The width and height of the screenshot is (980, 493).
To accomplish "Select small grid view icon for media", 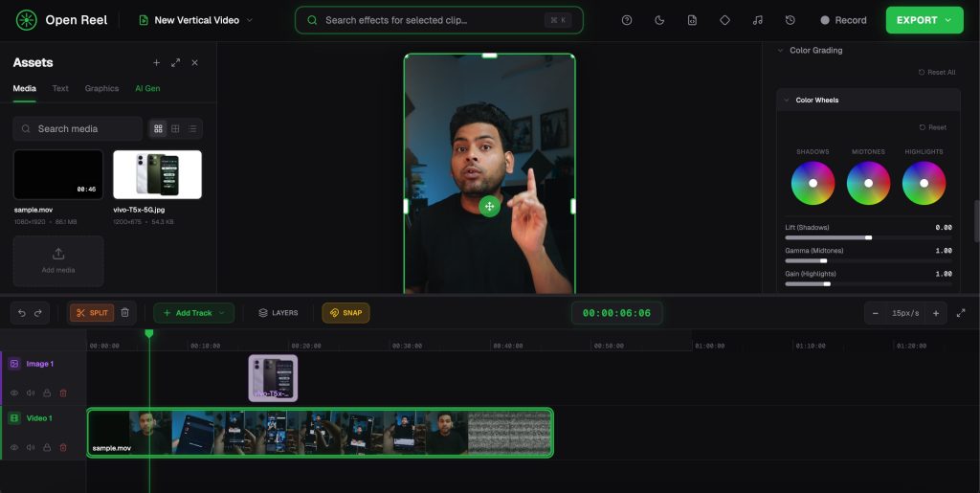I will 175,128.
